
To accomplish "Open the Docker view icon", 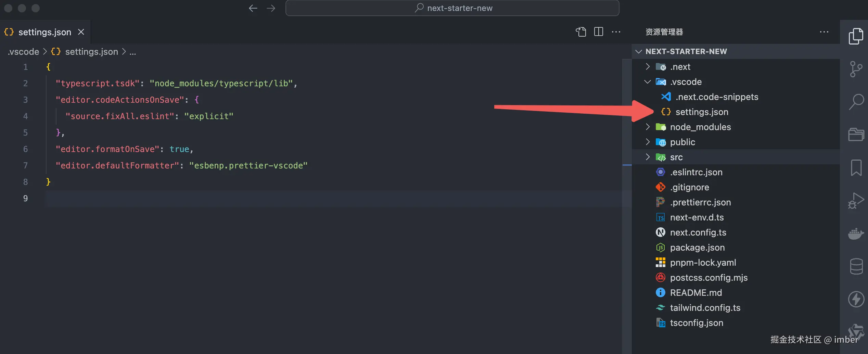I will coord(856,234).
